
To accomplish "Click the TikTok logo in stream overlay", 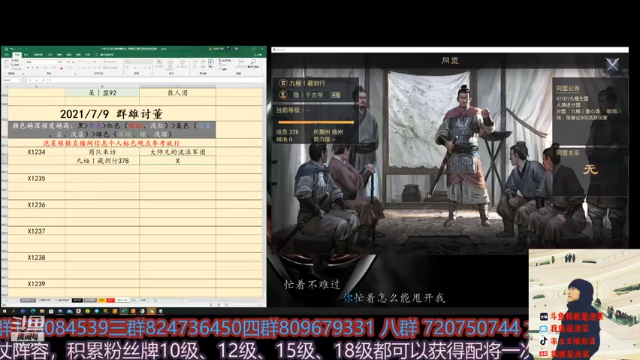I will click(x=543, y=341).
